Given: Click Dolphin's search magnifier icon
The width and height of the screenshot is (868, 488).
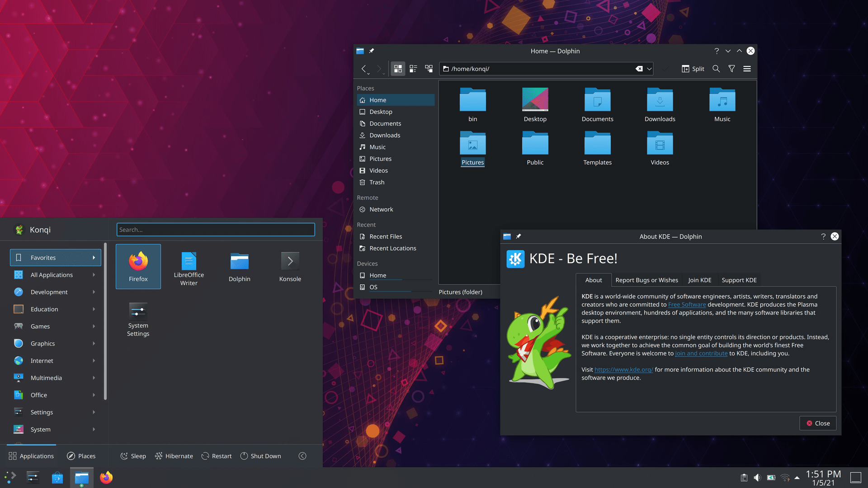Looking at the screenshot, I should tap(716, 69).
